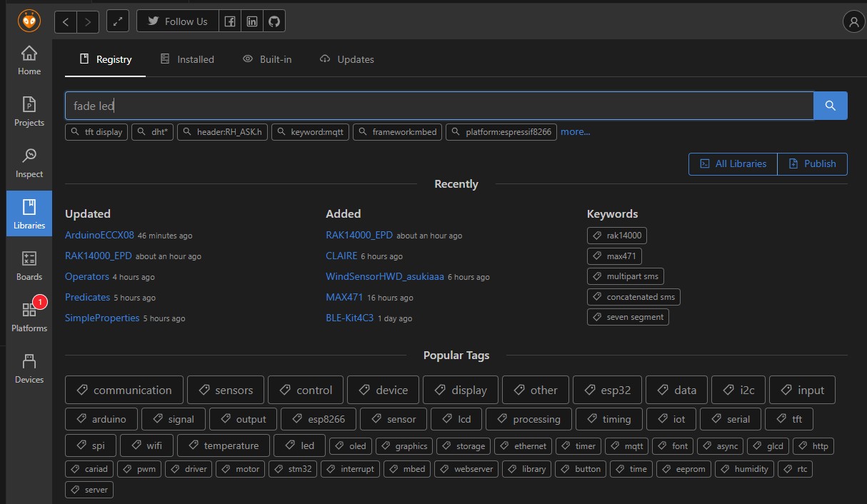Image resolution: width=867 pixels, height=504 pixels.
Task: Select the 'i2c' popular tag
Action: pyautogui.click(x=738, y=390)
